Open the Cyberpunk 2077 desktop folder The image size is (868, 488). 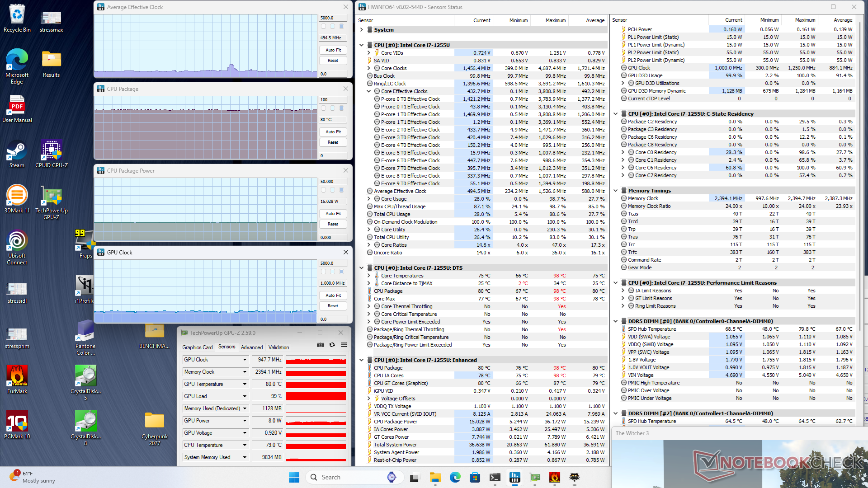point(155,428)
